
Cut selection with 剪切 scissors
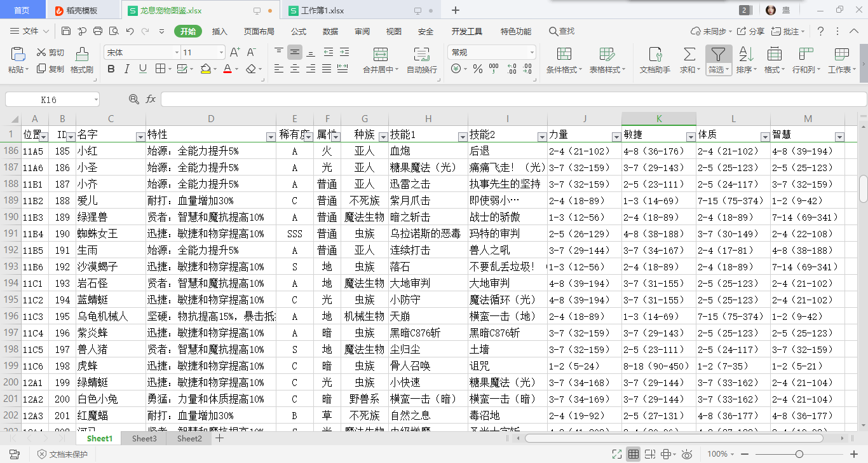point(50,53)
